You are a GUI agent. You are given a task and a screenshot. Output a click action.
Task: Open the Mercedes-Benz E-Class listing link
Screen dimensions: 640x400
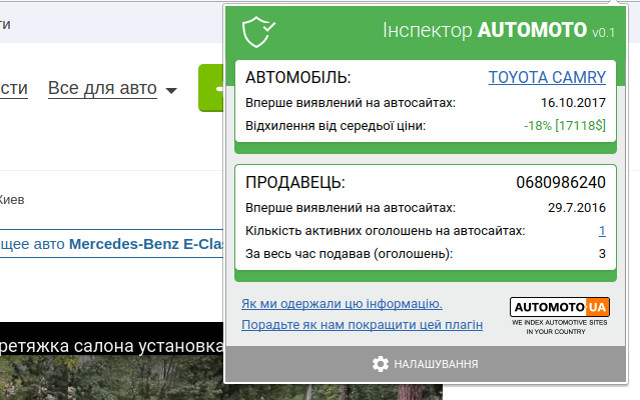click(x=111, y=244)
